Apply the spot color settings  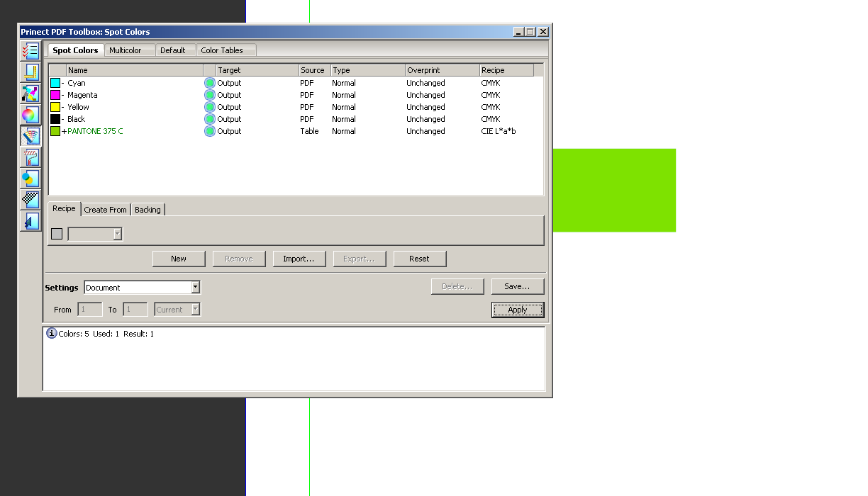click(518, 310)
